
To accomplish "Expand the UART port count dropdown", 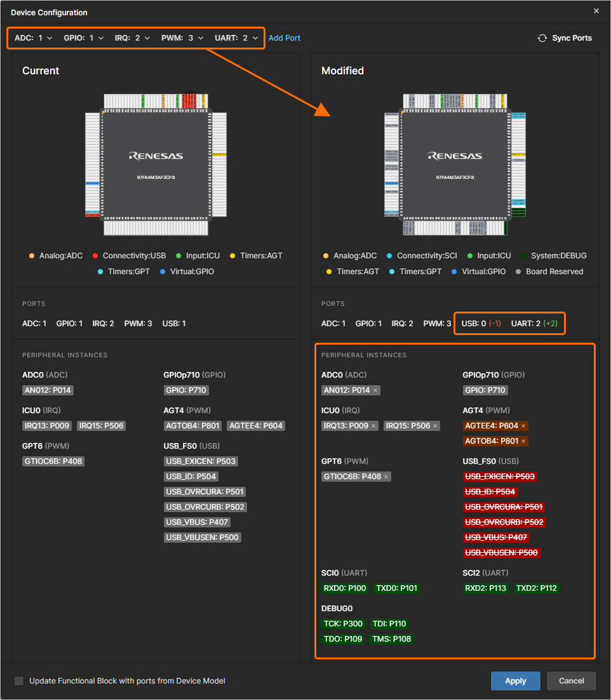I will pyautogui.click(x=255, y=38).
